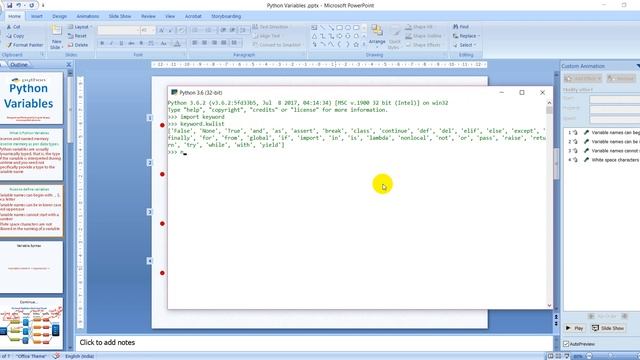Click the Undo icon in quick access toolbar
Image resolution: width=640 pixels, height=360 pixels.
18,5
